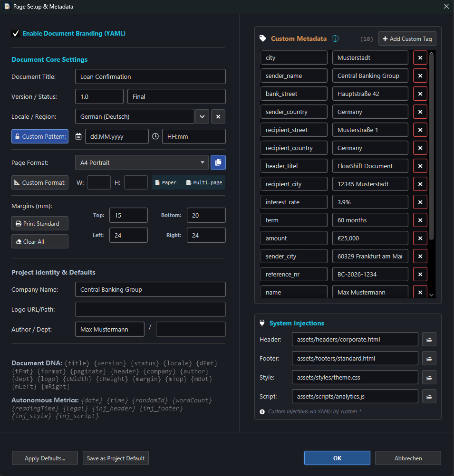
Task: Click the Custom Metadata tag icon
Action: click(x=263, y=38)
